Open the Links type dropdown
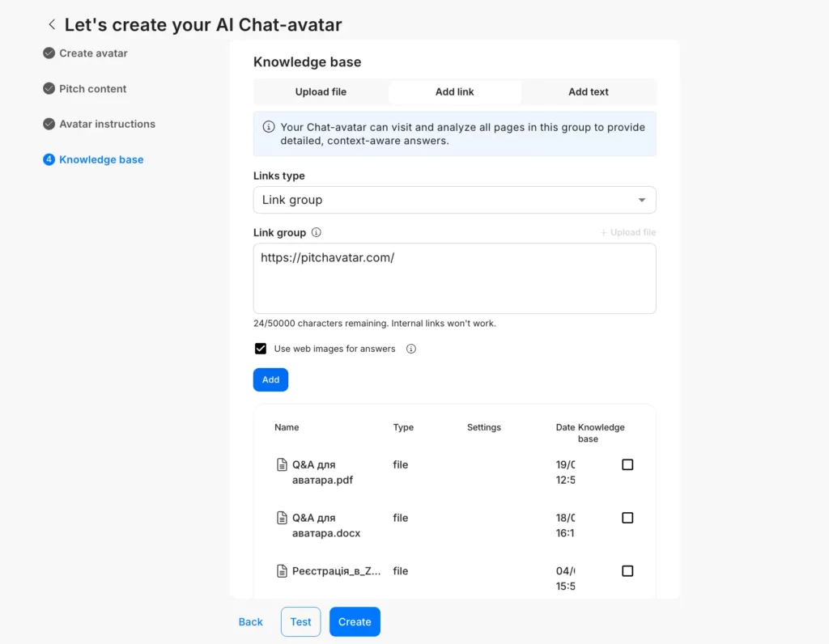Screen dimensions: 829x644 (454, 200)
